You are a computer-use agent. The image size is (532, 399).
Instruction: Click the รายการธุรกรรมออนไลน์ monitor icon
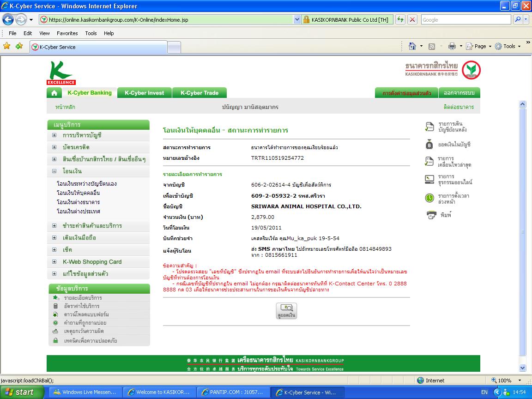429,179
